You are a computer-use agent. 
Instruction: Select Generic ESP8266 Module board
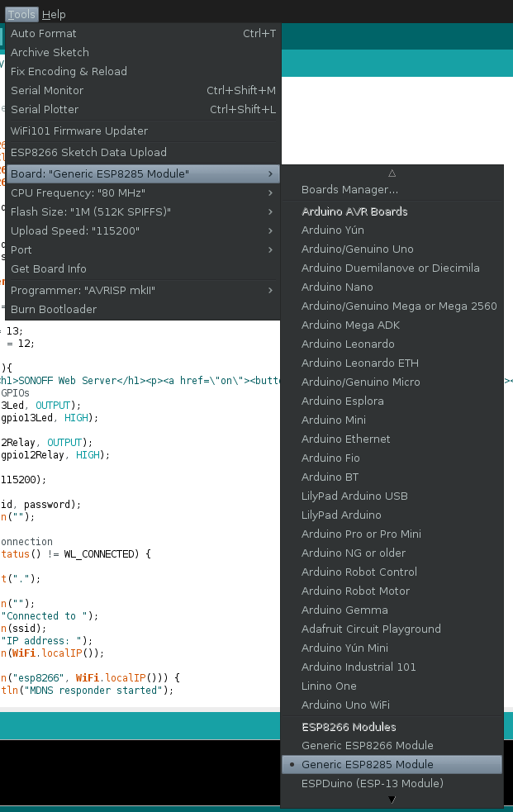point(392,745)
